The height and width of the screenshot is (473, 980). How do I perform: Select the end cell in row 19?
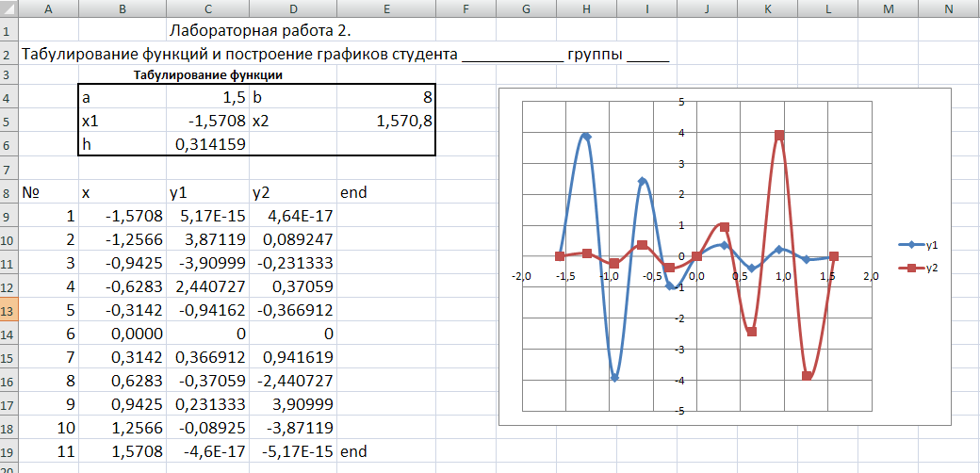385,451
